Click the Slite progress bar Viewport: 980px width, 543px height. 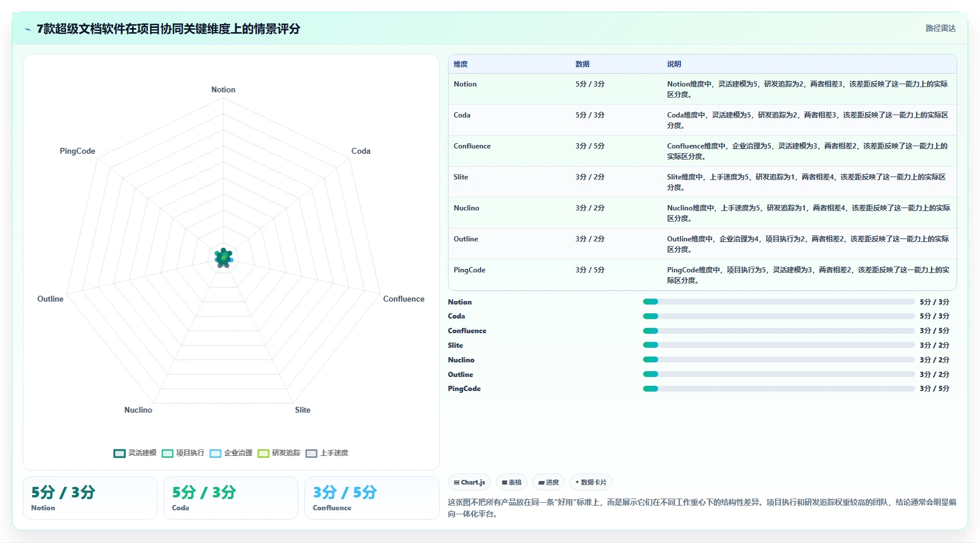pyautogui.click(x=779, y=345)
